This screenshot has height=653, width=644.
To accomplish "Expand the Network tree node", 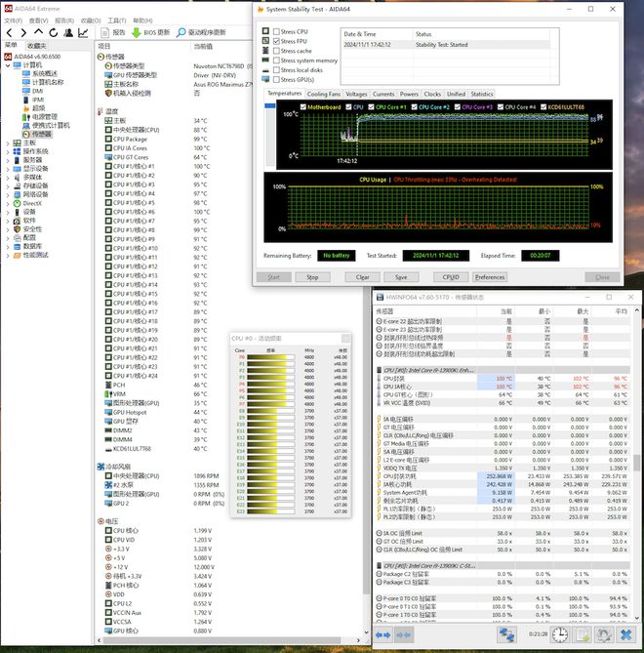I will click(x=8, y=194).
